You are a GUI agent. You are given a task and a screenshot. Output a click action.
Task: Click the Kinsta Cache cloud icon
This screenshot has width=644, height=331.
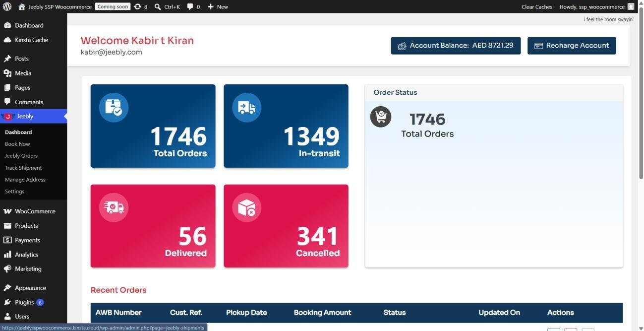(x=7, y=40)
